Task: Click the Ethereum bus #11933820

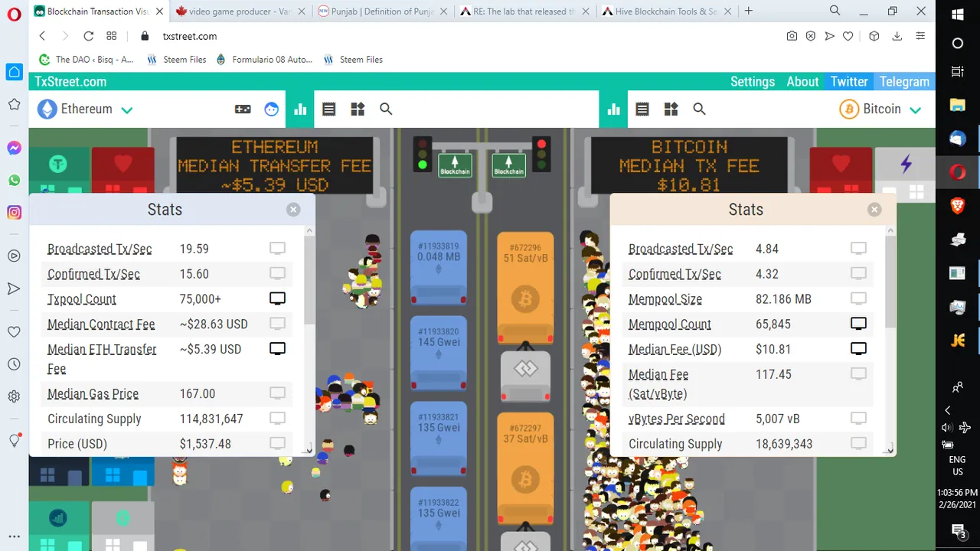Action: click(439, 353)
